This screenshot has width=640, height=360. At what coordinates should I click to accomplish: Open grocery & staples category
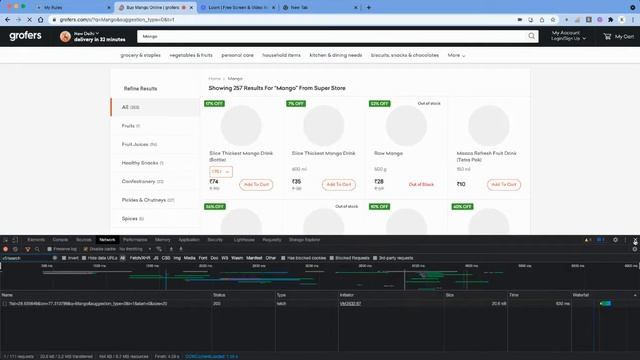[140, 55]
